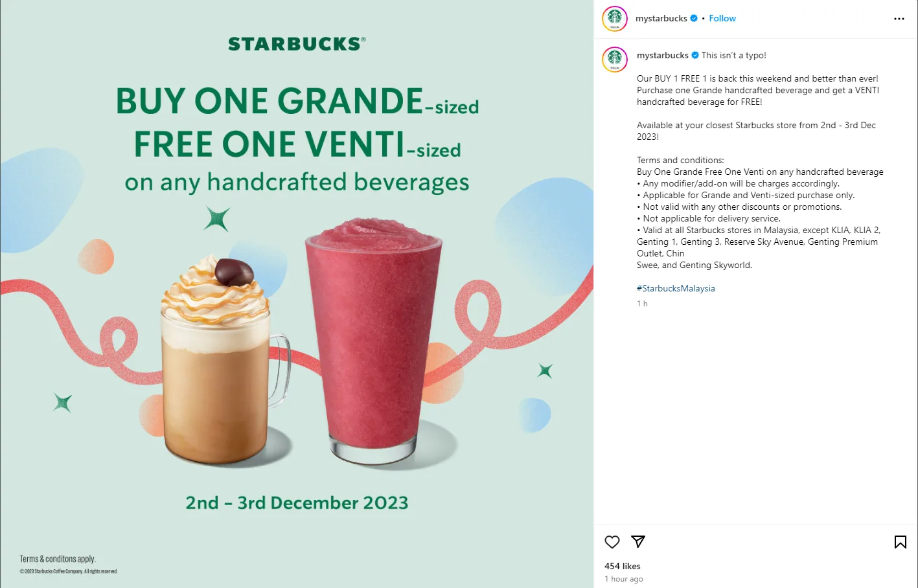The image size is (918, 588).
Task: Open the #StarbucksMalaysia hashtag
Action: point(676,289)
